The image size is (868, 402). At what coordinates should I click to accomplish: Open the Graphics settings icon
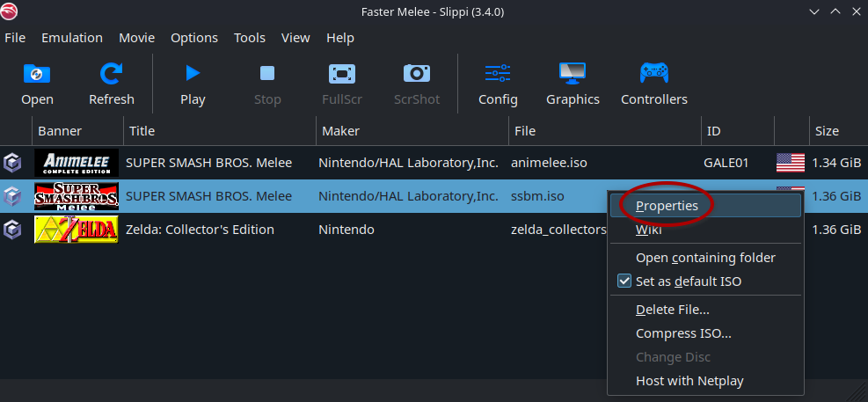[x=573, y=74]
